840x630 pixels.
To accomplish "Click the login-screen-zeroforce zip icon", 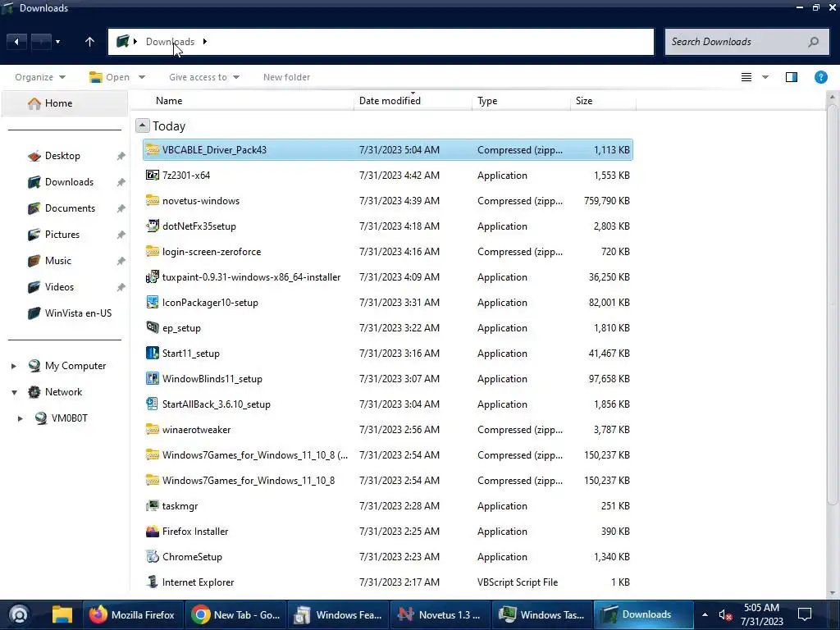I will (153, 252).
